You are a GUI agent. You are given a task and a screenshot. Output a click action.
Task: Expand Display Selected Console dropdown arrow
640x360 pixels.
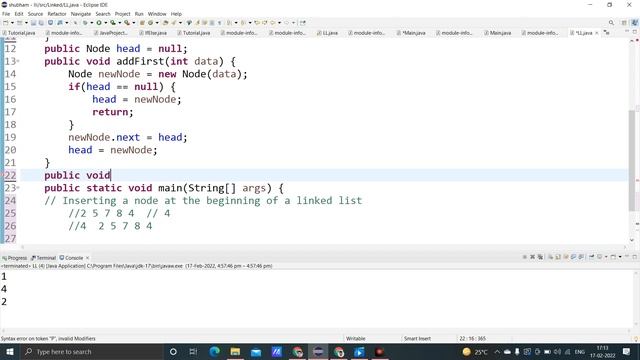click(606, 257)
